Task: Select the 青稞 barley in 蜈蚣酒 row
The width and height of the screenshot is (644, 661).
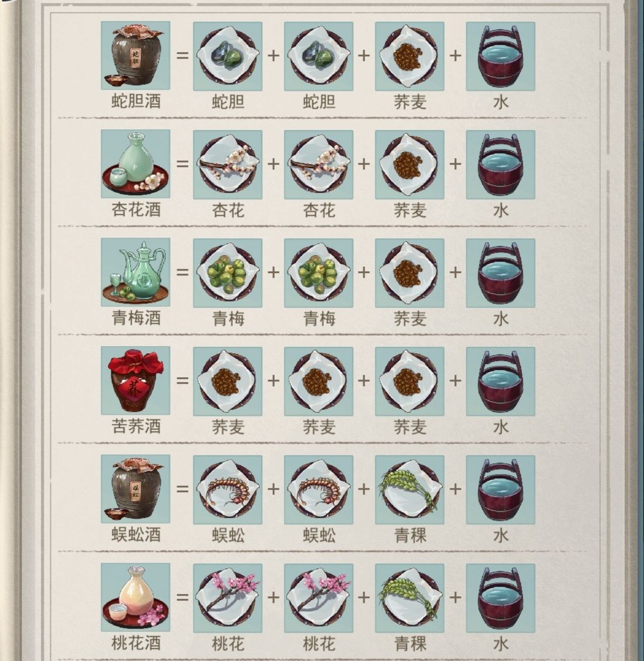Action: [x=409, y=490]
